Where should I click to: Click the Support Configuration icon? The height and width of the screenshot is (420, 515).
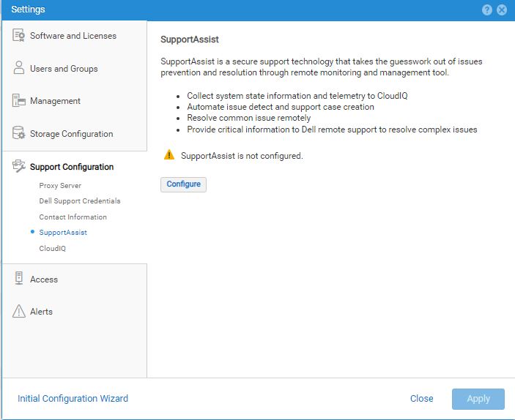(19, 167)
